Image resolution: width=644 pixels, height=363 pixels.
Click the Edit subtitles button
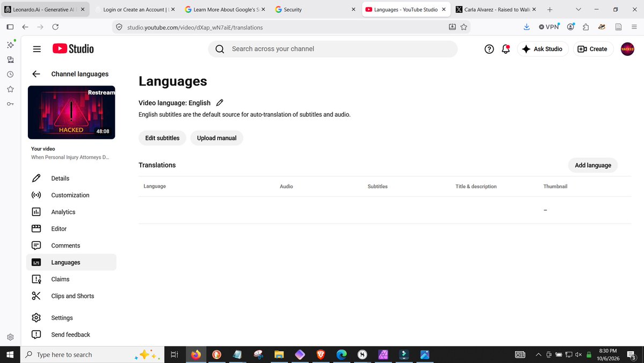point(162,138)
